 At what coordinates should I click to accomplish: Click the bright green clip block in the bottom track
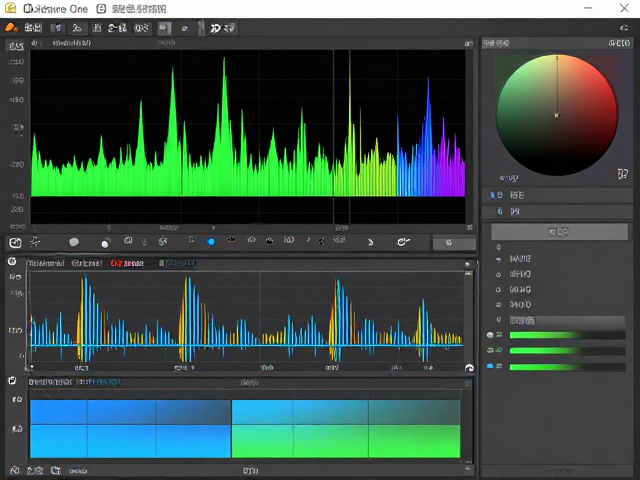[x=346, y=441]
